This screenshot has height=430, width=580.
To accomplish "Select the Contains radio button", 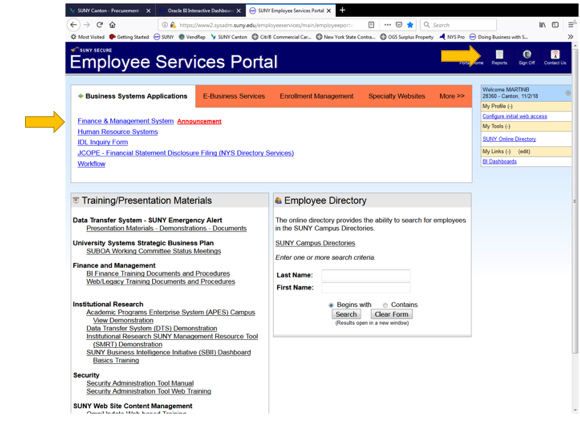I will pyautogui.click(x=385, y=305).
